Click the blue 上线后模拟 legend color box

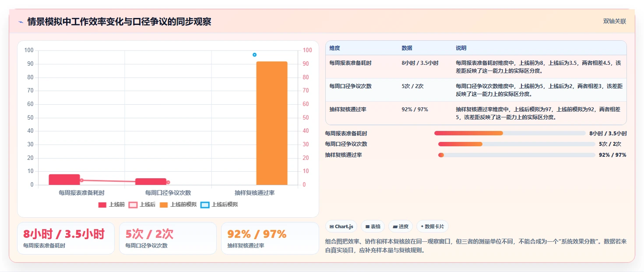(205, 205)
